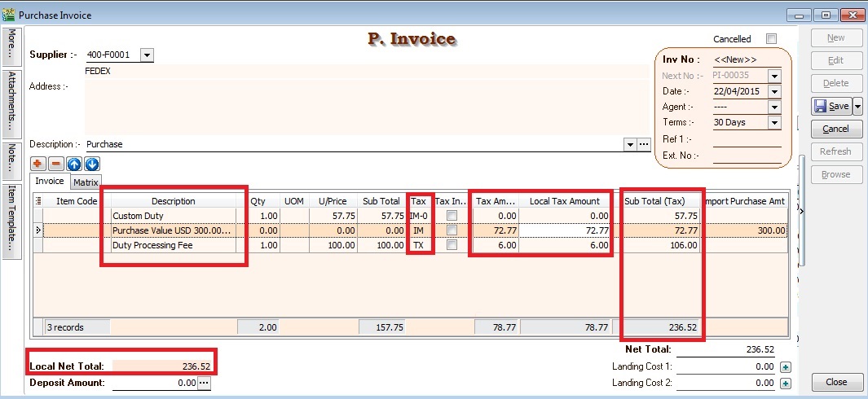
Task: Open the Description dropdown arrow
Action: (x=630, y=144)
